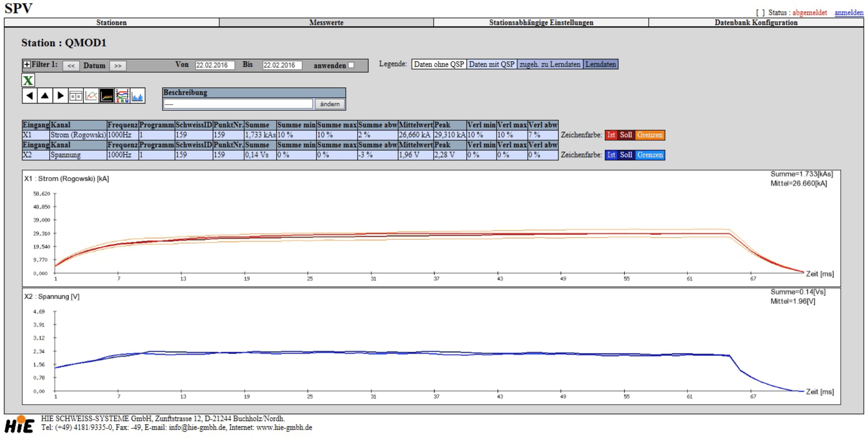Click the >> next date button
Image resolution: width=868 pixels, height=443 pixels.
coord(118,66)
